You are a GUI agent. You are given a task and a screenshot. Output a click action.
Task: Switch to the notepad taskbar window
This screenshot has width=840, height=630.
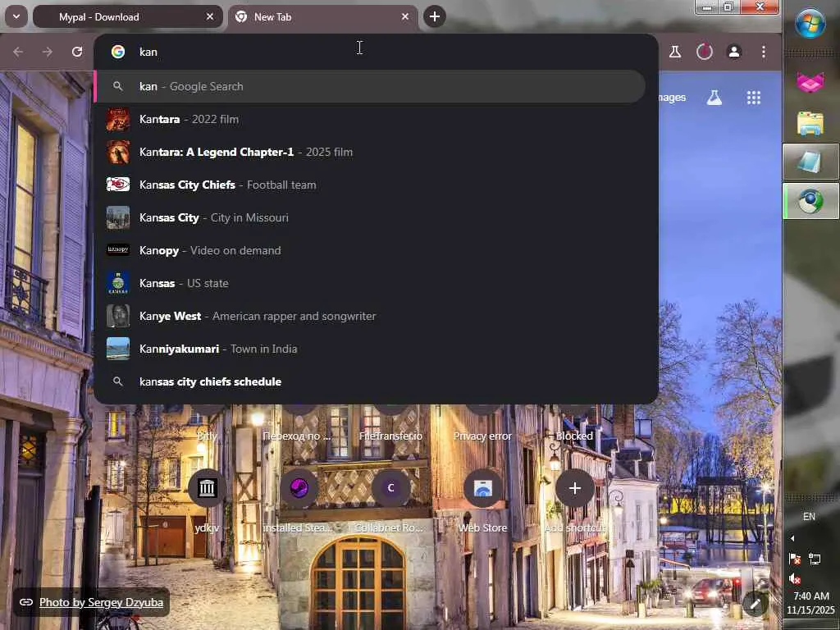(810, 162)
